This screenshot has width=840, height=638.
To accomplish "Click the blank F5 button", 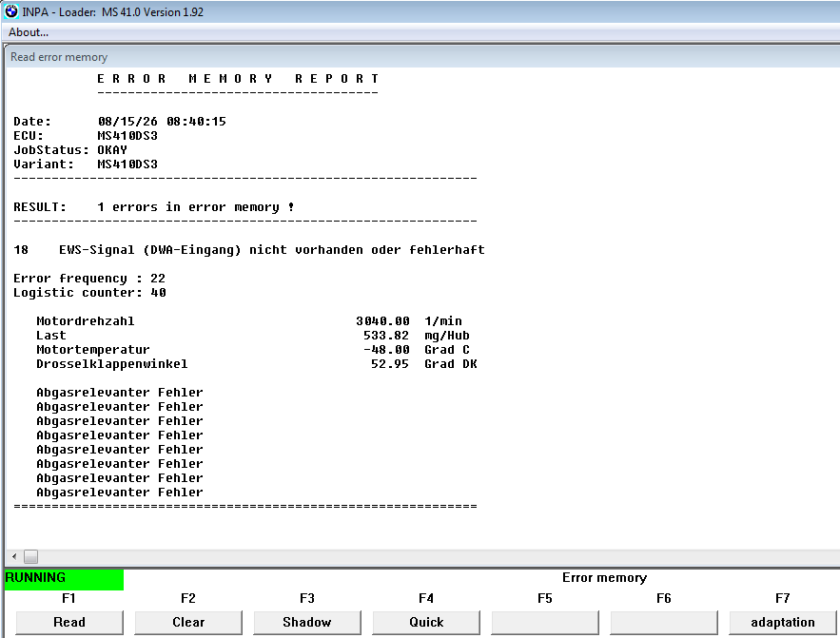I will (545, 623).
